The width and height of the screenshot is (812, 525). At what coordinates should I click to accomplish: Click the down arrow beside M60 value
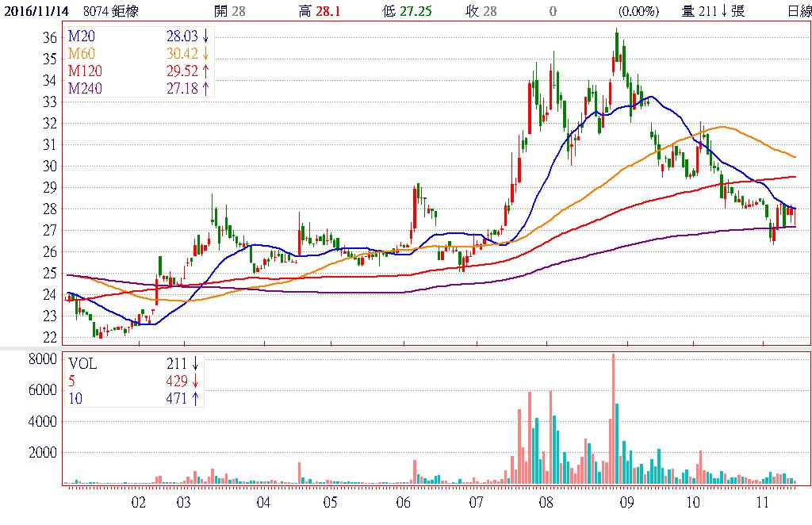pyautogui.click(x=206, y=55)
